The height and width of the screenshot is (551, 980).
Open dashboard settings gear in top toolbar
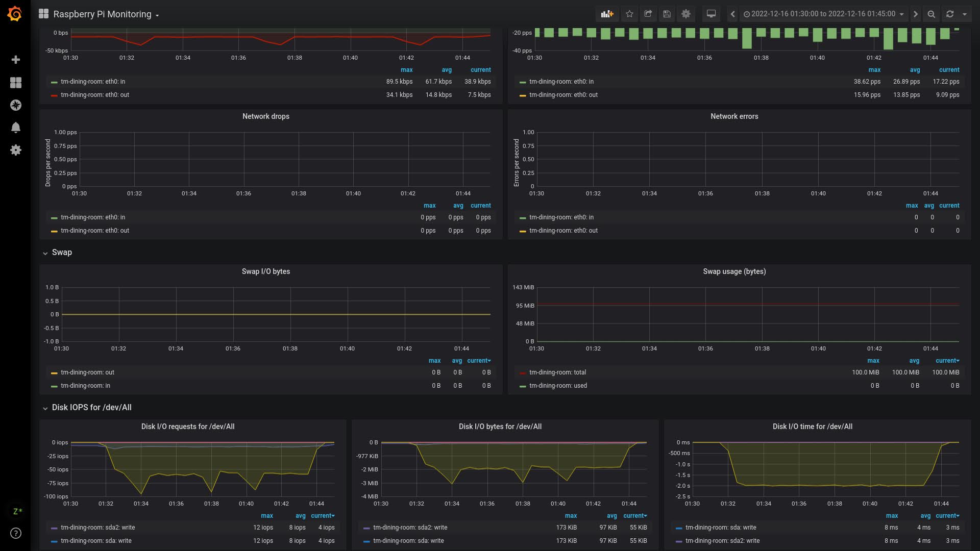click(686, 14)
